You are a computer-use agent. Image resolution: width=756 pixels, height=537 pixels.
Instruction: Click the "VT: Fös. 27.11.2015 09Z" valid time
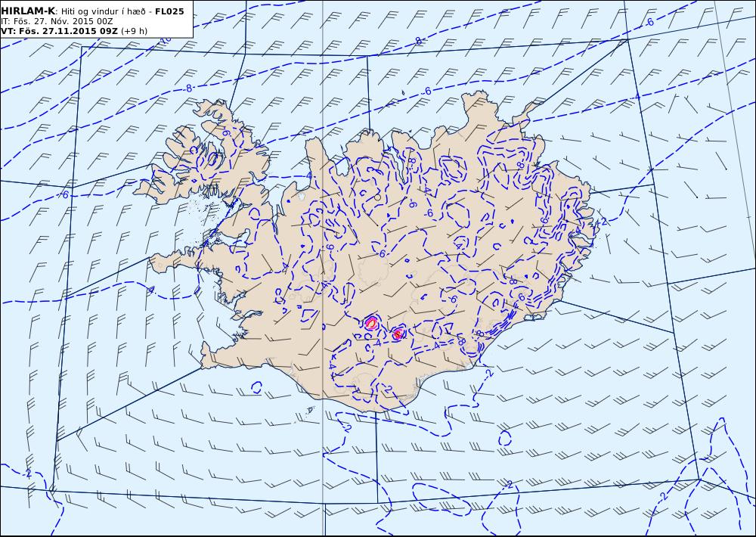click(59, 31)
